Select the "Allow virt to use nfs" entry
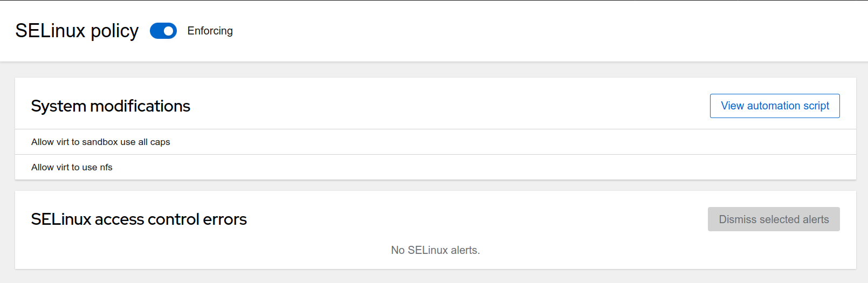Image resolution: width=868 pixels, height=283 pixels. tap(72, 167)
